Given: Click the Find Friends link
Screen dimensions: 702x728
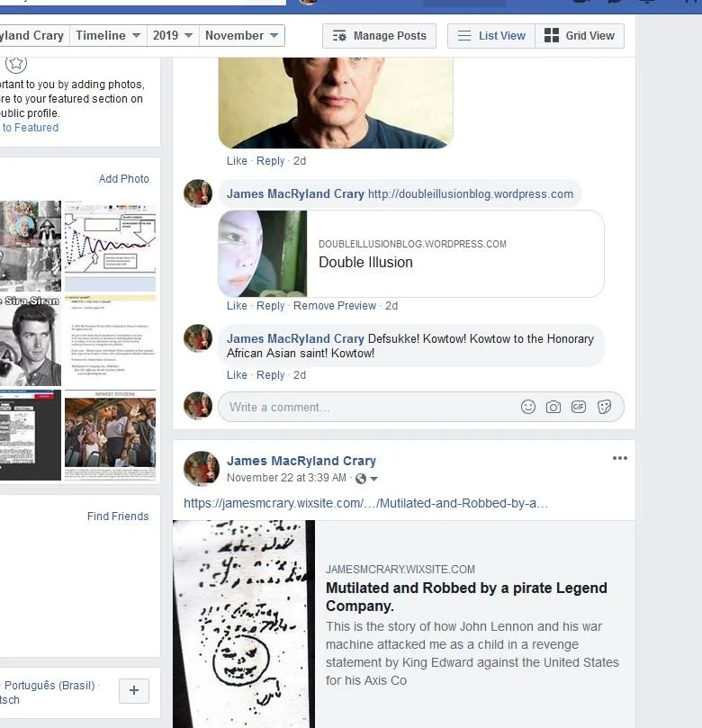Looking at the screenshot, I should tap(118, 517).
